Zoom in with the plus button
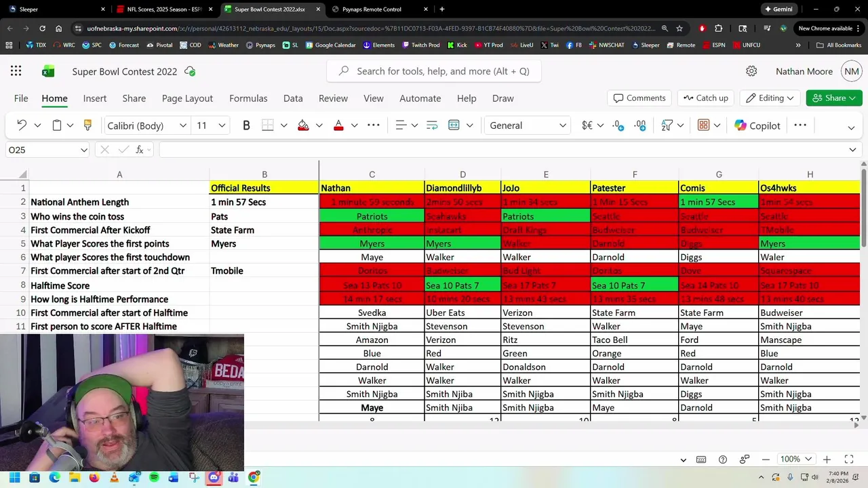868x488 pixels. pos(827,460)
